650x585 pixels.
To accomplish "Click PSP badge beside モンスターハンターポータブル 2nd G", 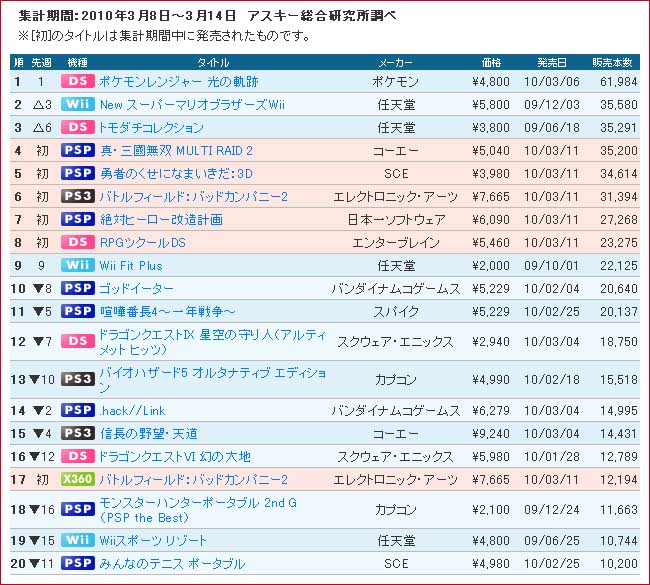I will 78,510.
